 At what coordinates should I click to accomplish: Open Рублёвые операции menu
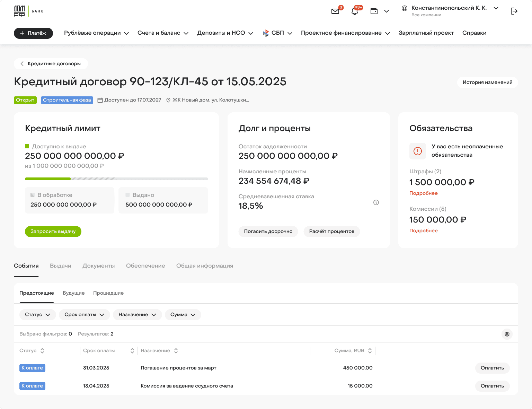click(x=96, y=33)
